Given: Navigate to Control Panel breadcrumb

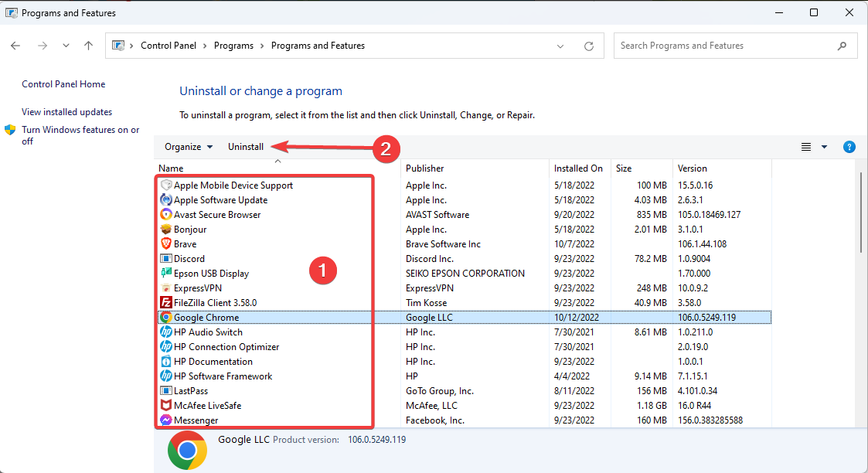Looking at the screenshot, I should pos(168,46).
